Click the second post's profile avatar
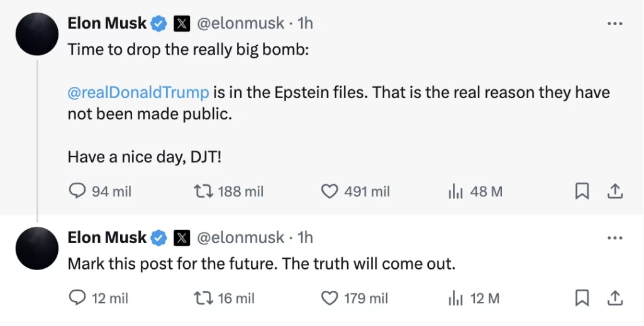This screenshot has height=326, width=644. pyautogui.click(x=37, y=249)
